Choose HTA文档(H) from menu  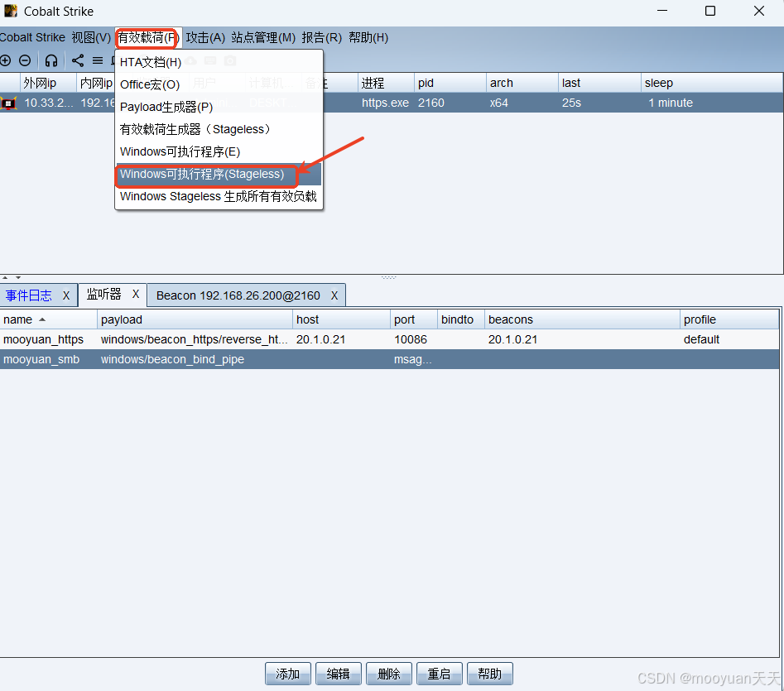[219, 62]
